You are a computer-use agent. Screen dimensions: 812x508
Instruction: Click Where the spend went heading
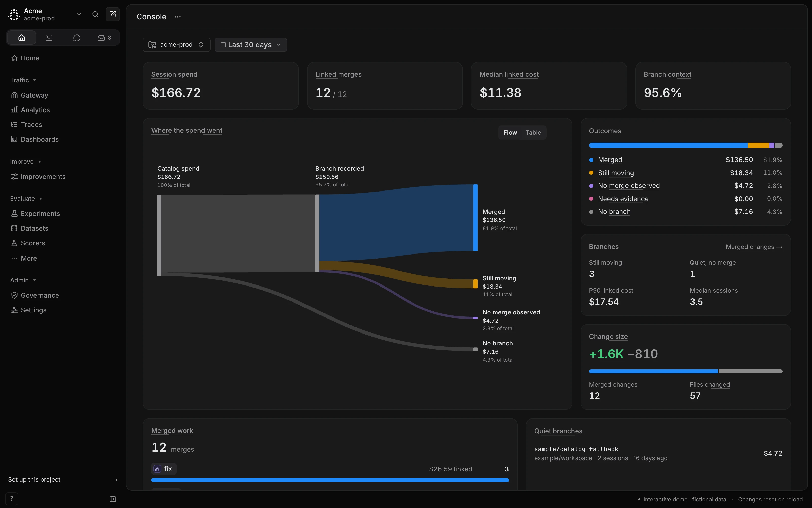click(x=187, y=130)
